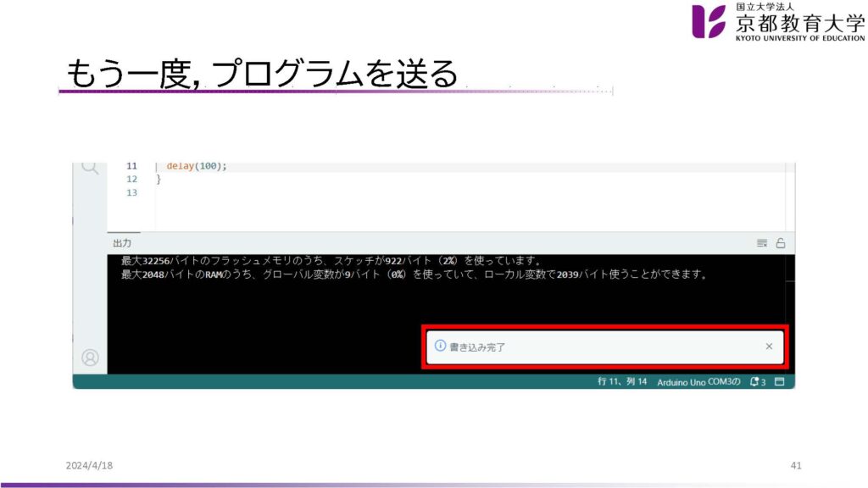Click the 行 11、列 14 cursor position indicator

coord(622,382)
